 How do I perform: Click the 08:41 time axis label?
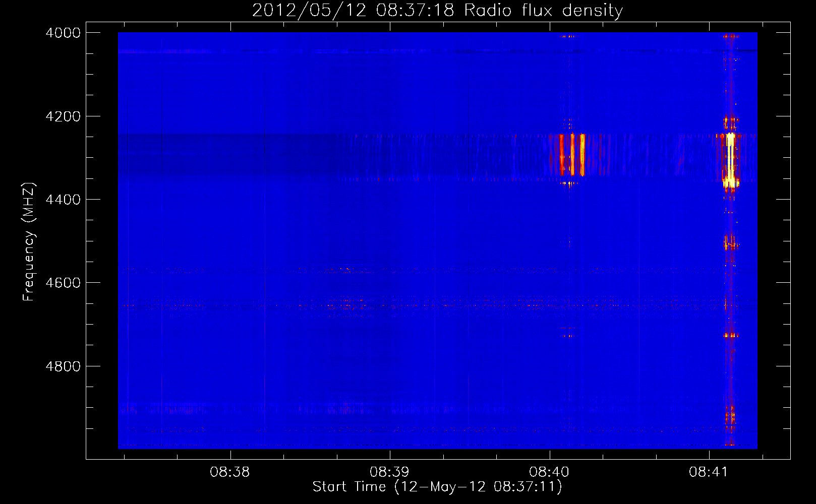[x=709, y=472]
